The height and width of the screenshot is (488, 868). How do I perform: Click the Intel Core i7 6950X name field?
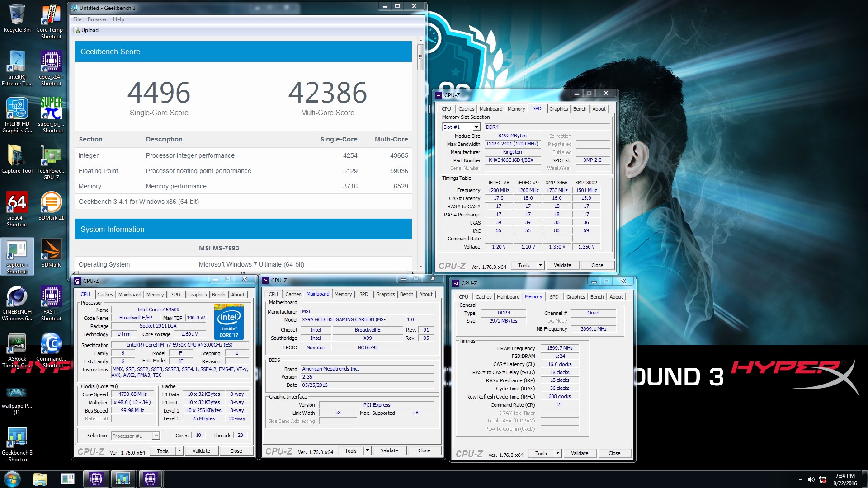[158, 310]
